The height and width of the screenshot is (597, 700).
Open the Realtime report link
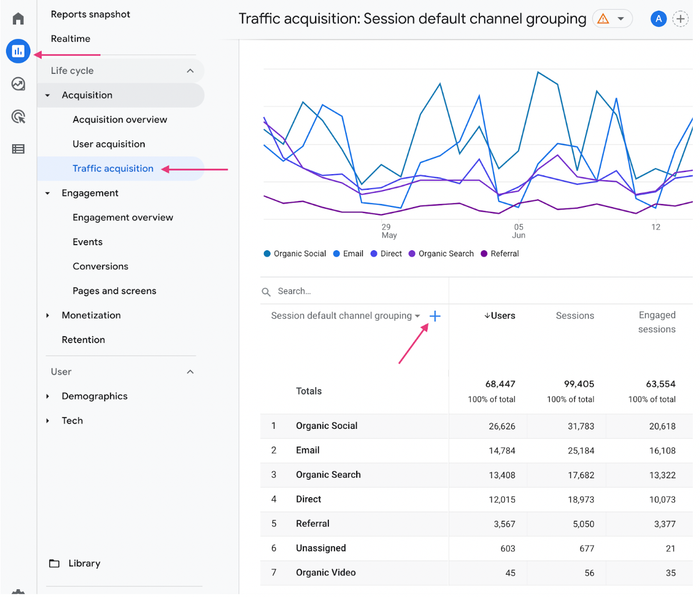click(x=71, y=39)
